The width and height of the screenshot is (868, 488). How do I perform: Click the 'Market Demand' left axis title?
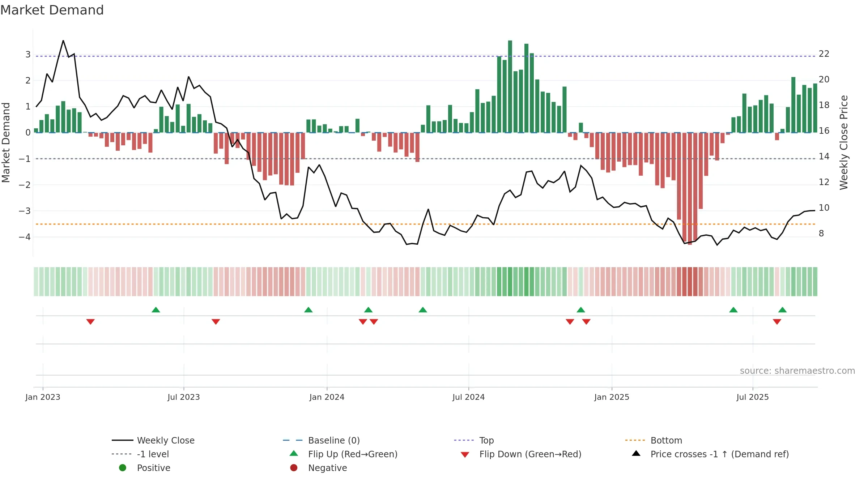(x=6, y=142)
